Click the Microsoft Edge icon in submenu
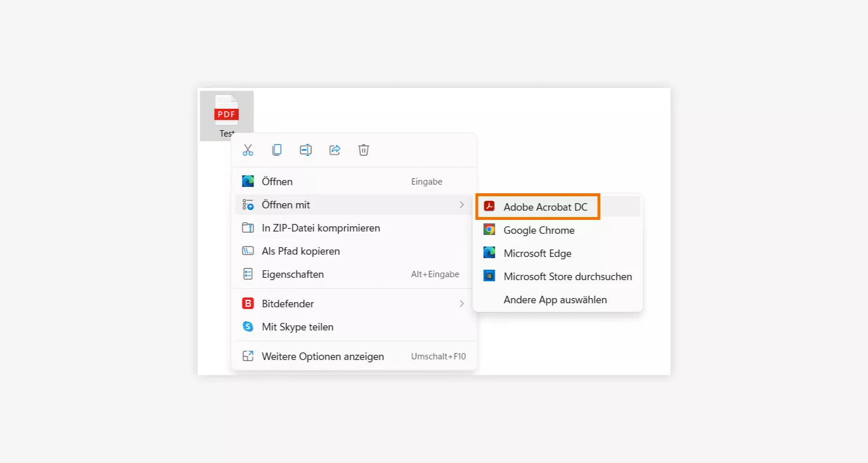Viewport: 868px width, 463px height. coord(490,253)
